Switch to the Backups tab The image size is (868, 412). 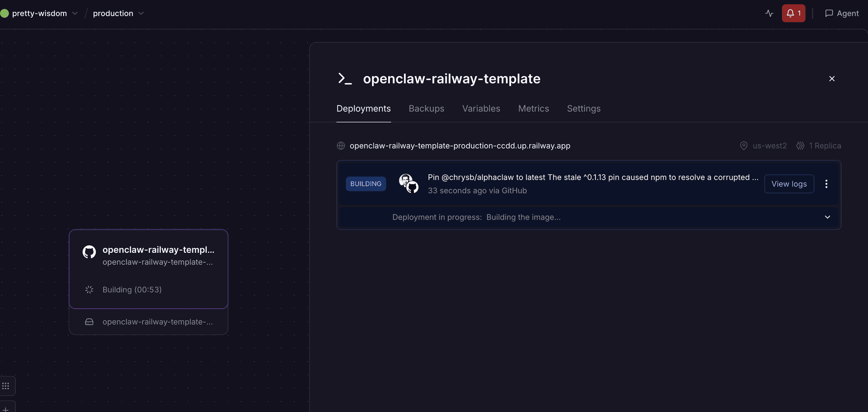coord(426,109)
